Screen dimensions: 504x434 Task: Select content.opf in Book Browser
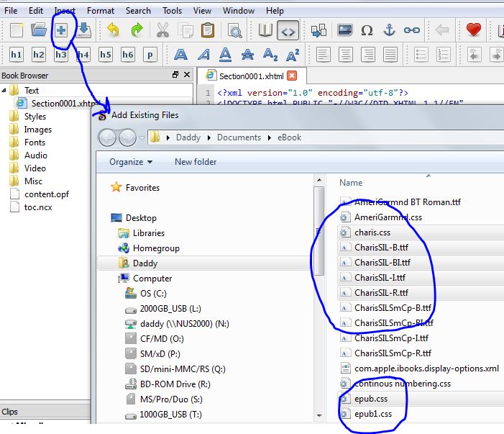point(47,194)
